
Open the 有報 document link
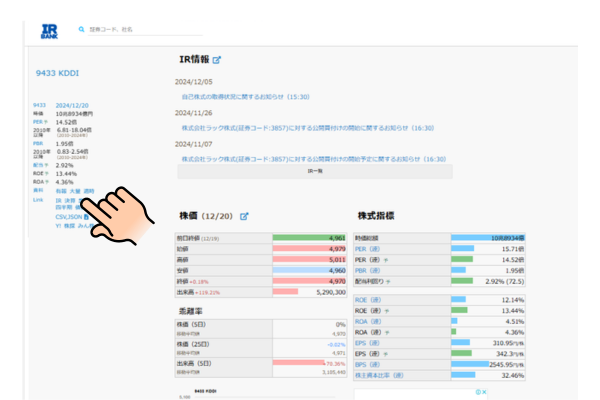[x=61, y=191]
